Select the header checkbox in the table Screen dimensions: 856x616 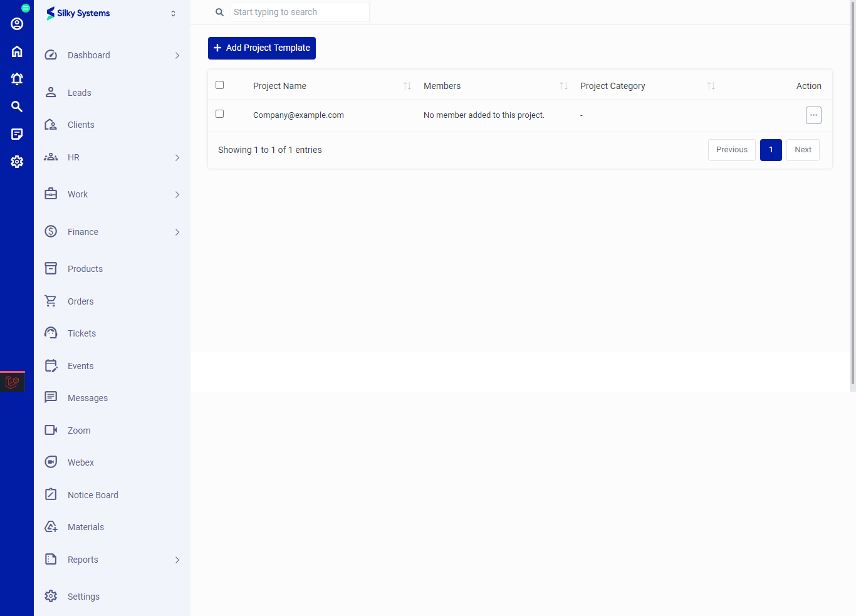tap(219, 84)
